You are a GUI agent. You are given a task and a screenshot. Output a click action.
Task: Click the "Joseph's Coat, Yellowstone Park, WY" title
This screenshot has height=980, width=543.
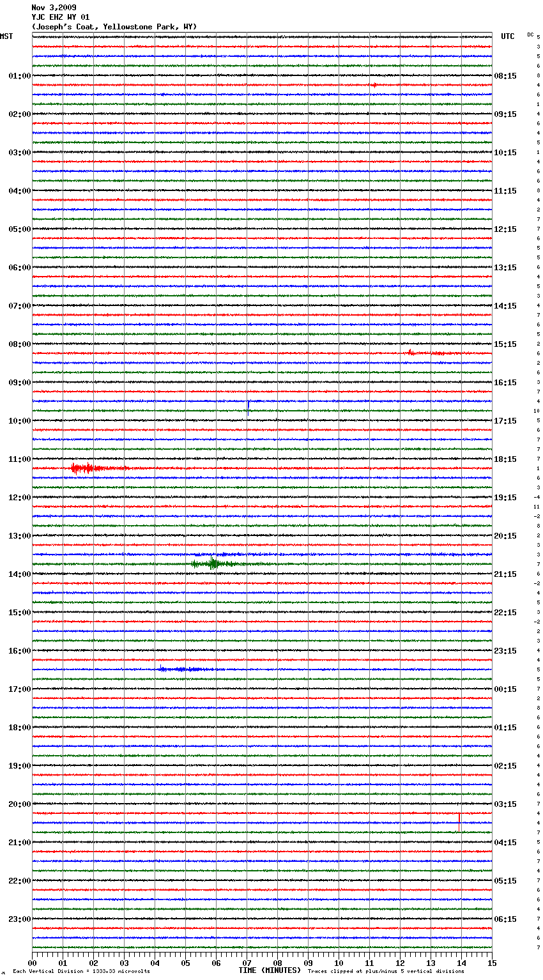click(114, 27)
